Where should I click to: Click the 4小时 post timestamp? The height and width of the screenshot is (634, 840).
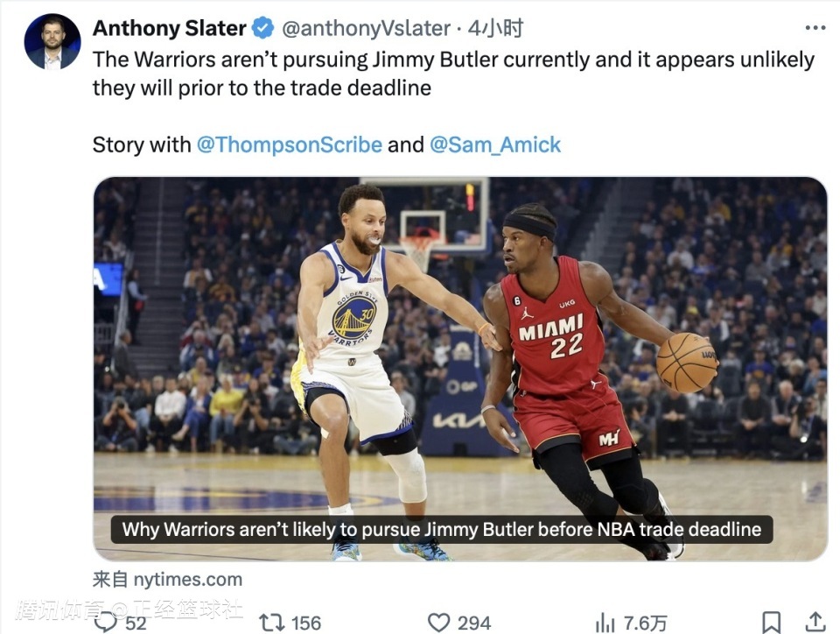pos(495,28)
